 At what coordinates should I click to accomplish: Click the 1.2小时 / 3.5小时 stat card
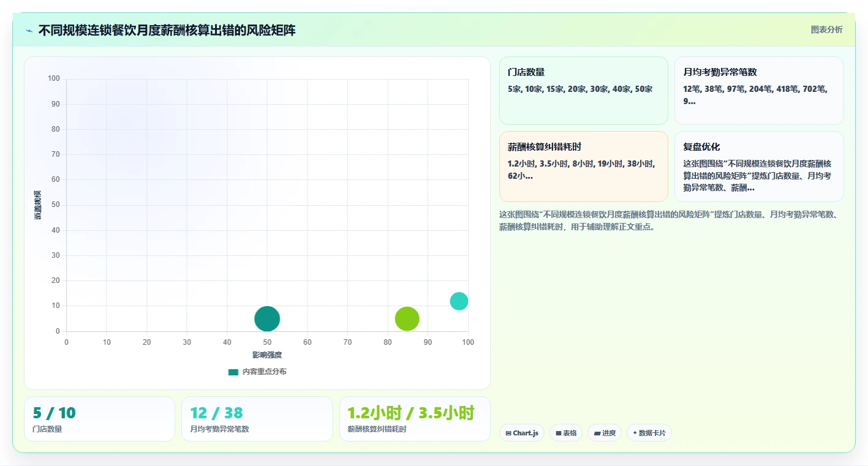pyautogui.click(x=415, y=419)
